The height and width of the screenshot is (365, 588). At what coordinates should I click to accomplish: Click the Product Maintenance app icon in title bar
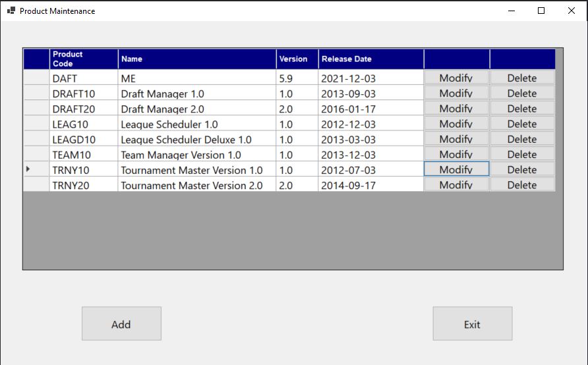11,11
